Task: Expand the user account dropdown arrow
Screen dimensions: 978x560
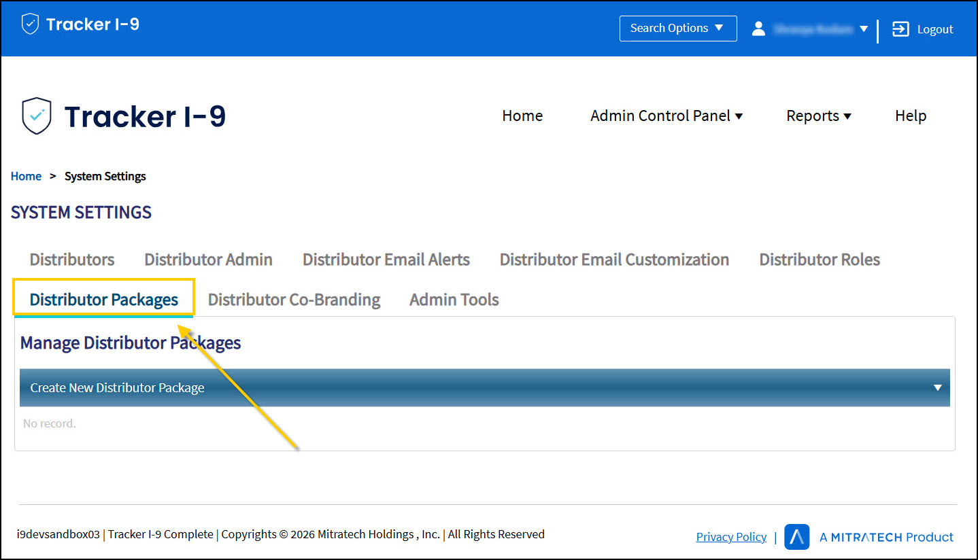Action: coord(864,29)
